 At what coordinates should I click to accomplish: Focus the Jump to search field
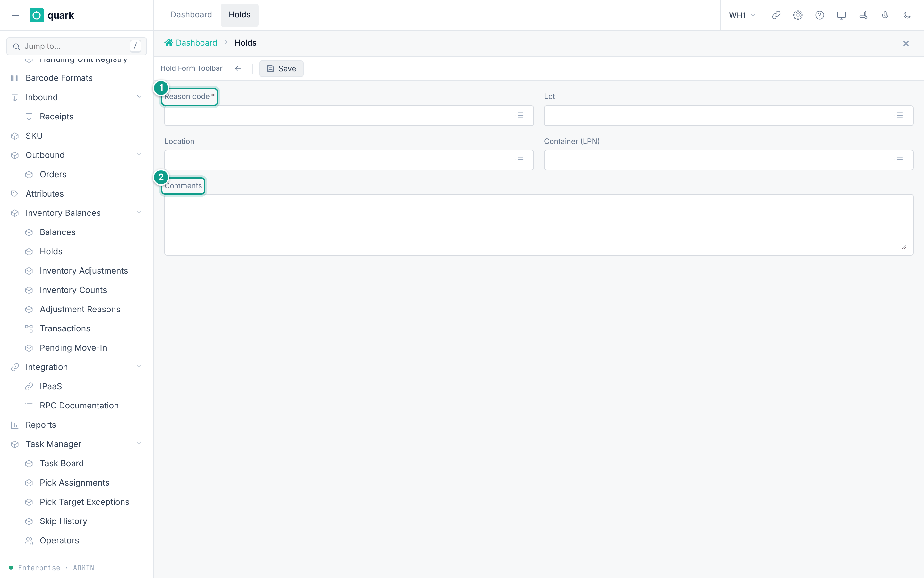point(76,46)
